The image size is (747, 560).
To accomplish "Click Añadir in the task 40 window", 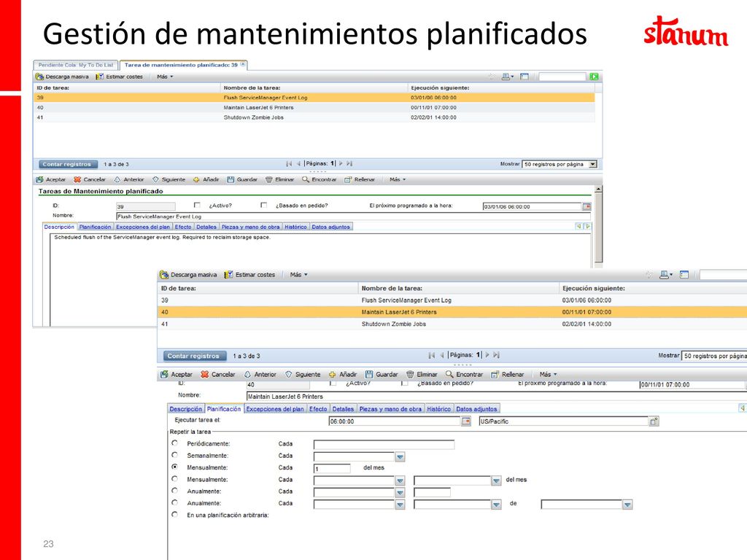I will (343, 374).
